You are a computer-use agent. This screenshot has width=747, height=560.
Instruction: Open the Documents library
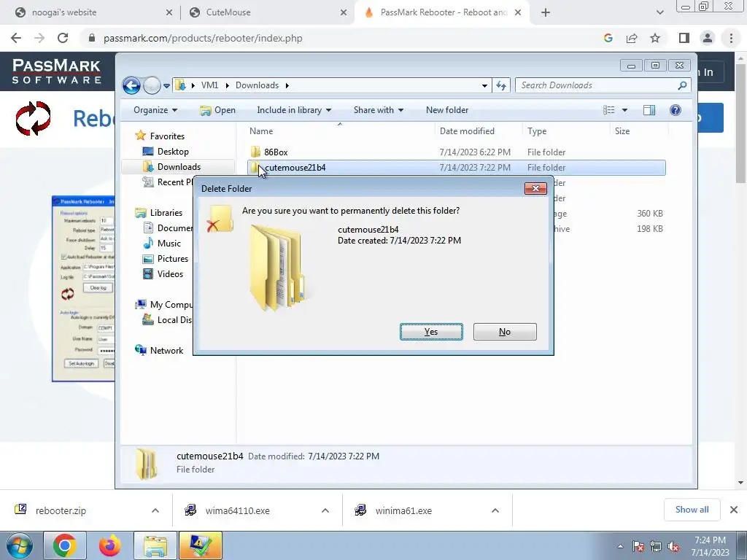point(168,228)
